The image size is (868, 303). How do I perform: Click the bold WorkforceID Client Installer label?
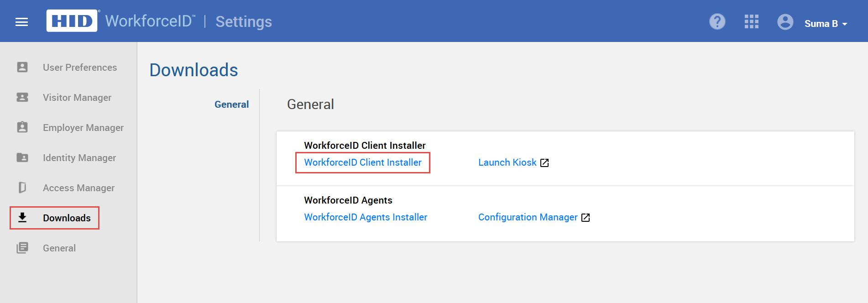coord(365,146)
